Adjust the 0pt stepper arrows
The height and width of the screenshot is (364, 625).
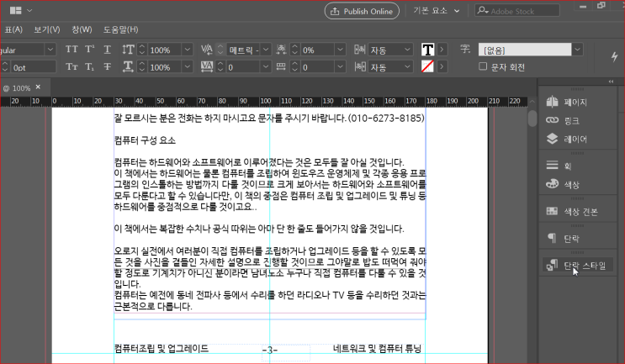[x=5, y=67]
